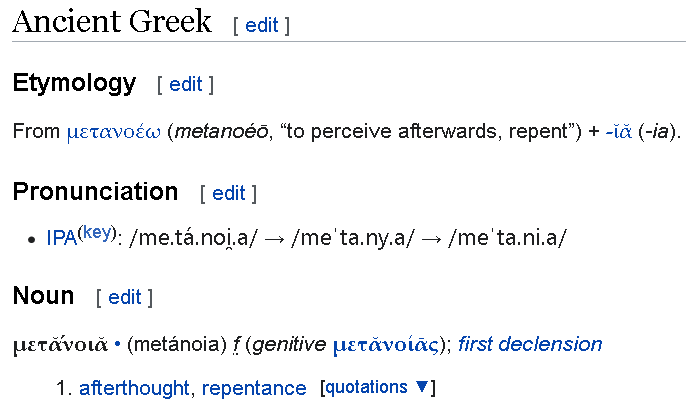Click edit link next to Etymology
Viewport: 686px width, 409px height.
(185, 84)
